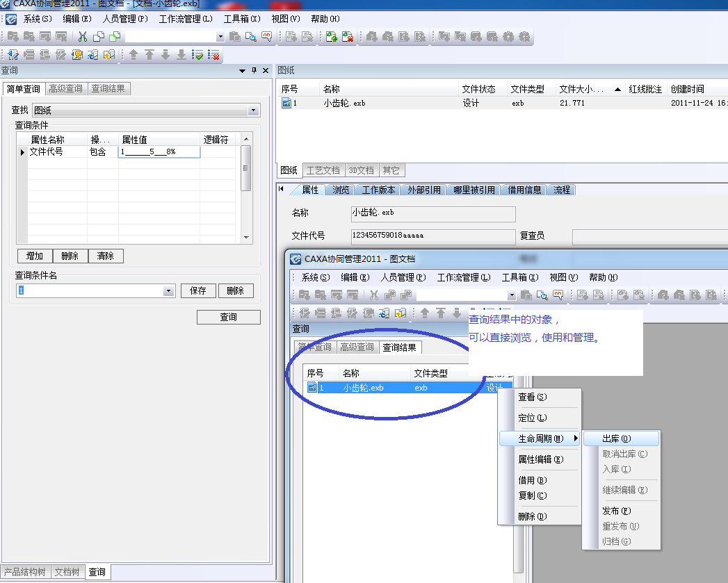This screenshot has width=728, height=583.
Task: Switch to the 高级查询 tab in main window
Action: click(66, 89)
